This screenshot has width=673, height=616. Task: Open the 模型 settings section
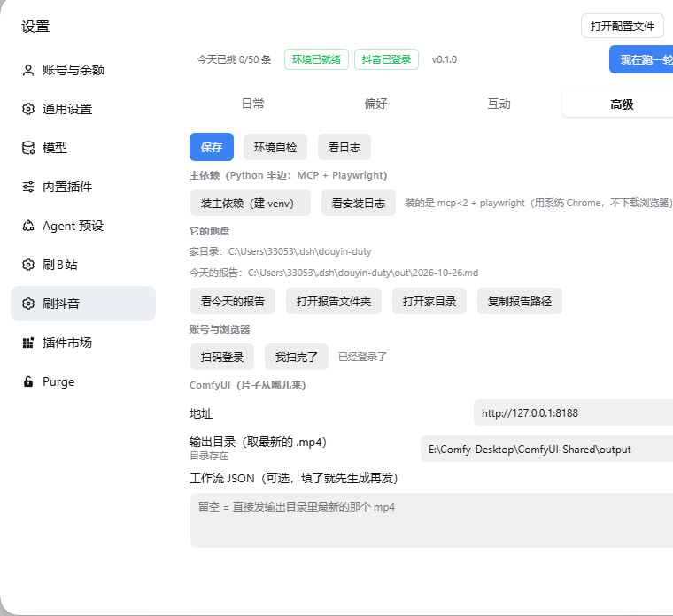[83, 148]
